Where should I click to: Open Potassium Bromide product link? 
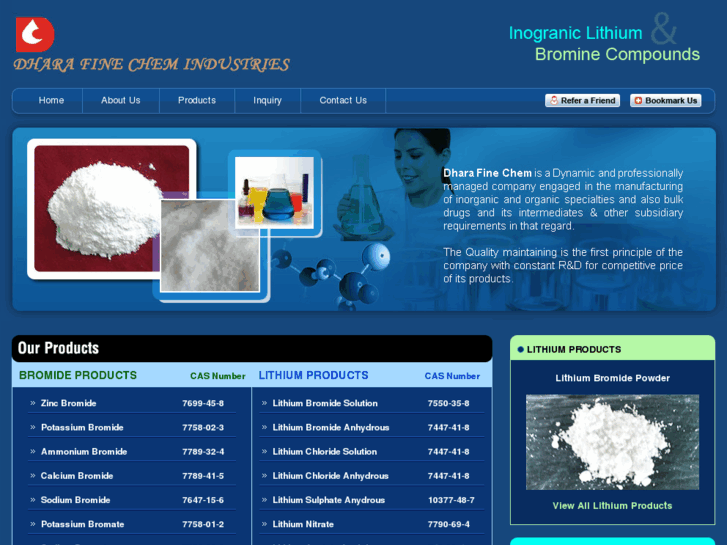pos(82,427)
